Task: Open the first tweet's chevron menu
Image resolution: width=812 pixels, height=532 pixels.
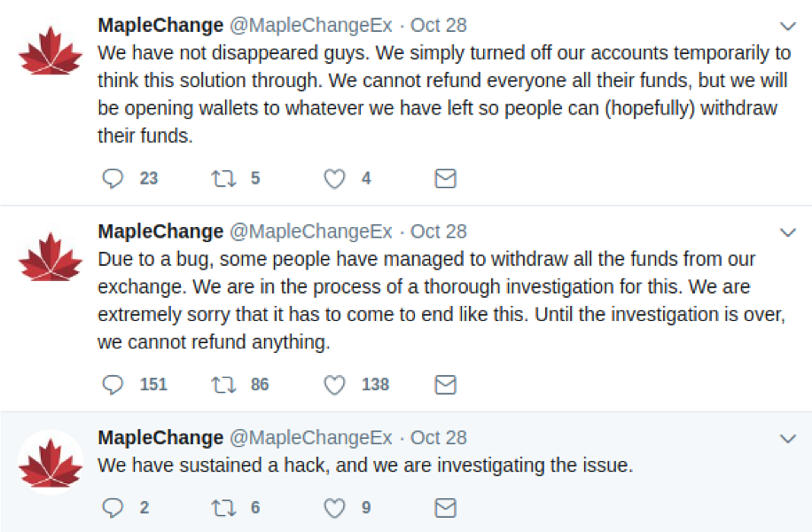Action: (x=788, y=26)
